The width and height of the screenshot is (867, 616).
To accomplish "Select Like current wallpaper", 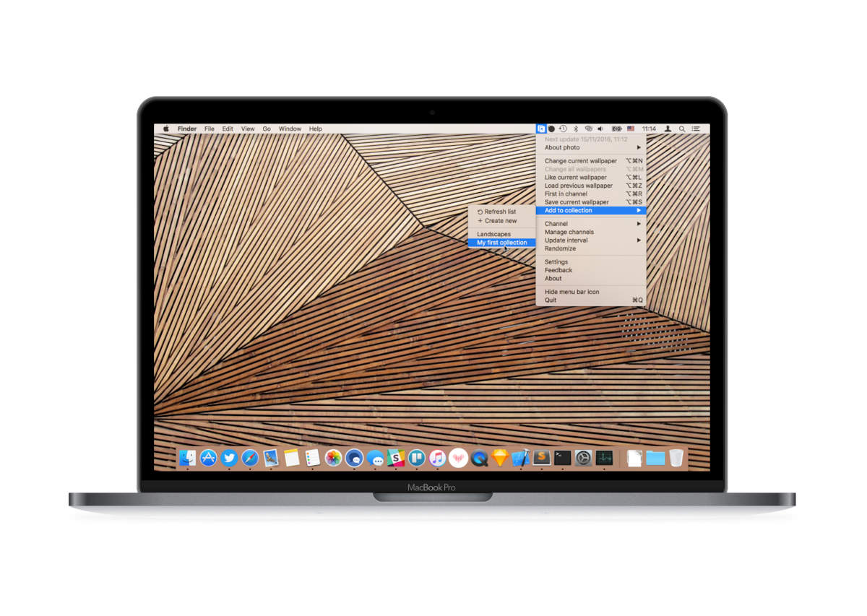I will [591, 177].
